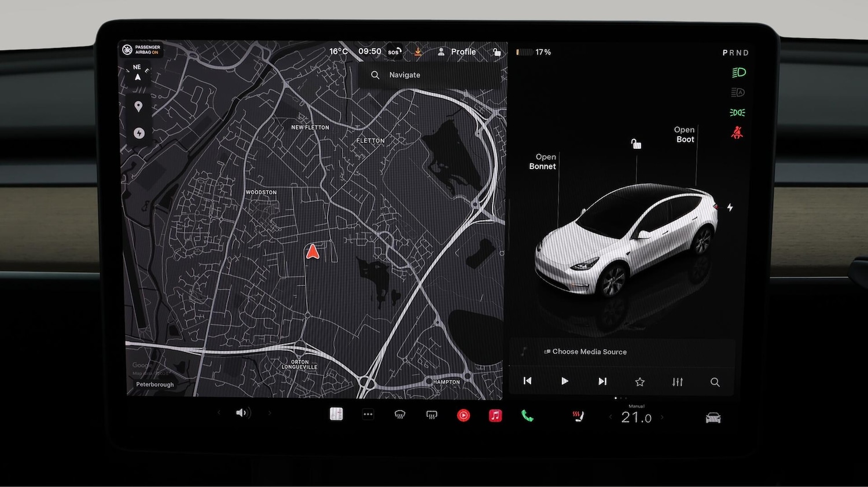The height and width of the screenshot is (487, 868).
Task: Tap Open Bonnet label
Action: click(543, 162)
